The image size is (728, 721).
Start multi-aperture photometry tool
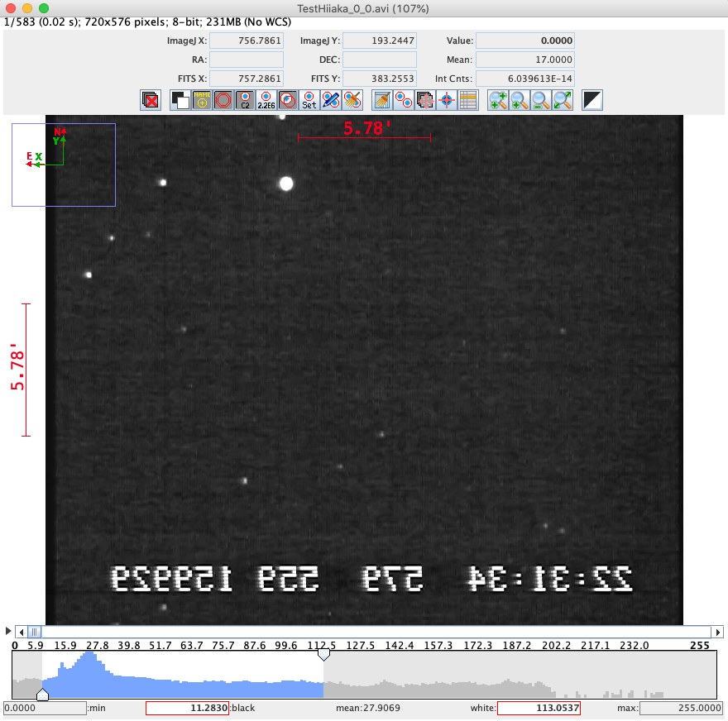pyautogui.click(x=405, y=101)
